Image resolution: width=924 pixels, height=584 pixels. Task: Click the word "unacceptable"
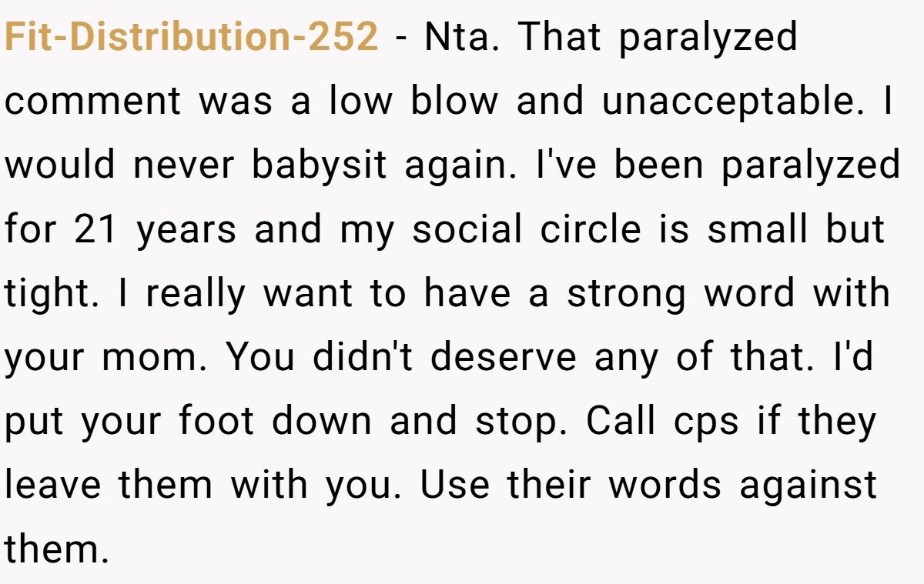tap(741, 102)
